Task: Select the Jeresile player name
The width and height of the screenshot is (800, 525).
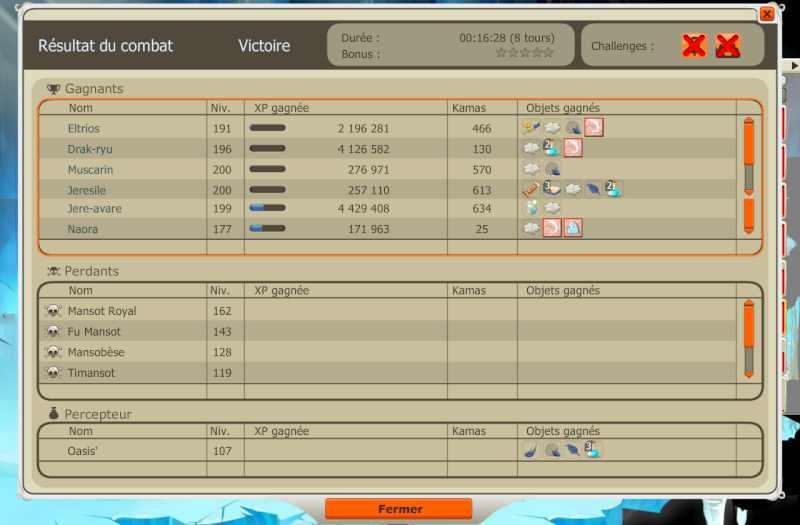Action: point(87,190)
